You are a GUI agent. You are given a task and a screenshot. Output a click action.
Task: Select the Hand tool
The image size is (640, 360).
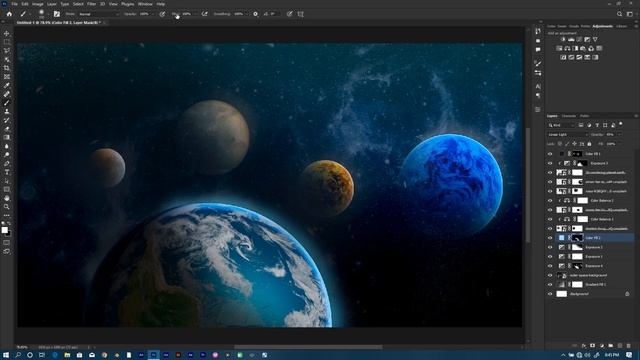[7, 198]
